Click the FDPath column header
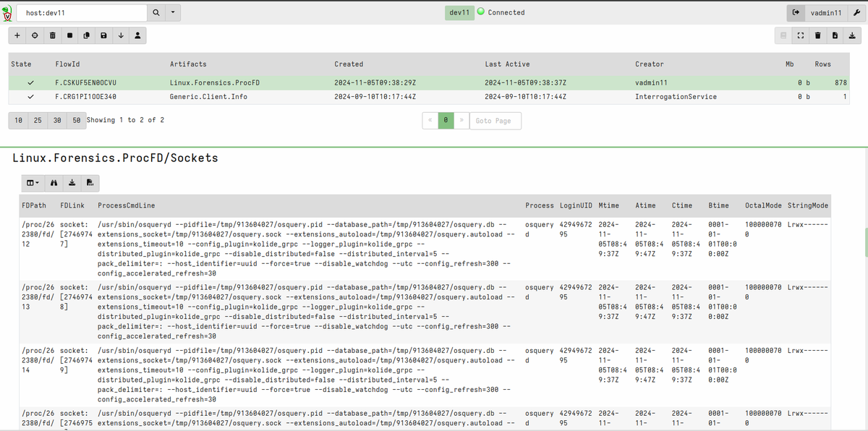The height and width of the screenshot is (431, 868). tap(34, 206)
